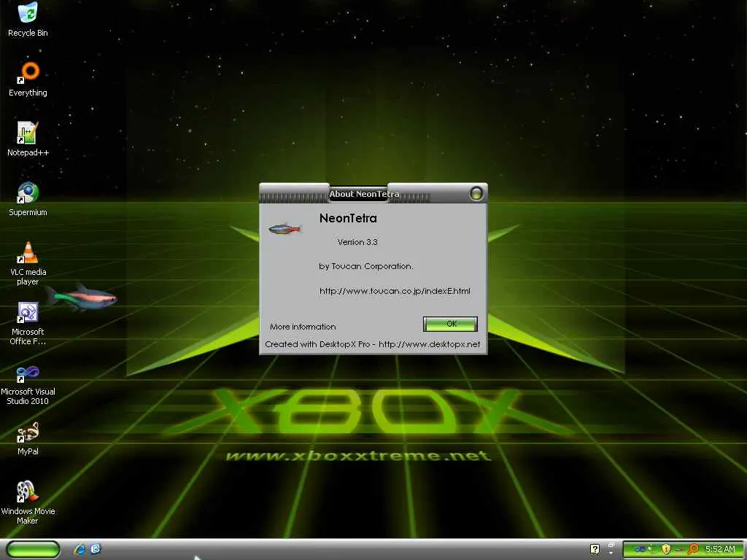This screenshot has width=747, height=560.
Task: Click the swimming neon tetra fish on desktop
Action: click(82, 297)
